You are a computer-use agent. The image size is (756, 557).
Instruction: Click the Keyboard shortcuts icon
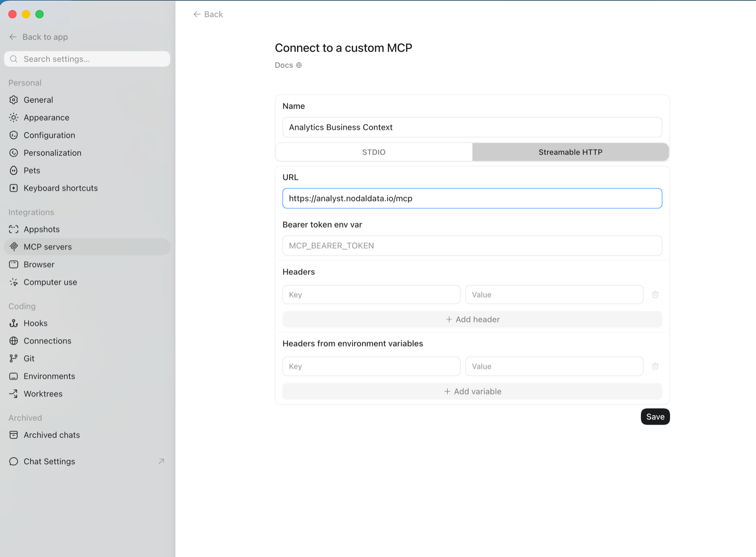14,188
